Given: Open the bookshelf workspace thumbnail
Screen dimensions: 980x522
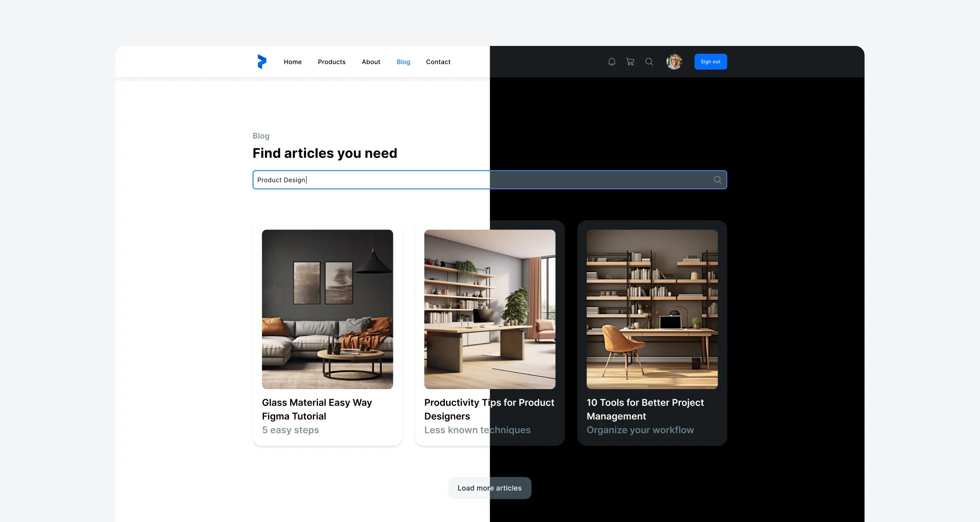Looking at the screenshot, I should [652, 309].
